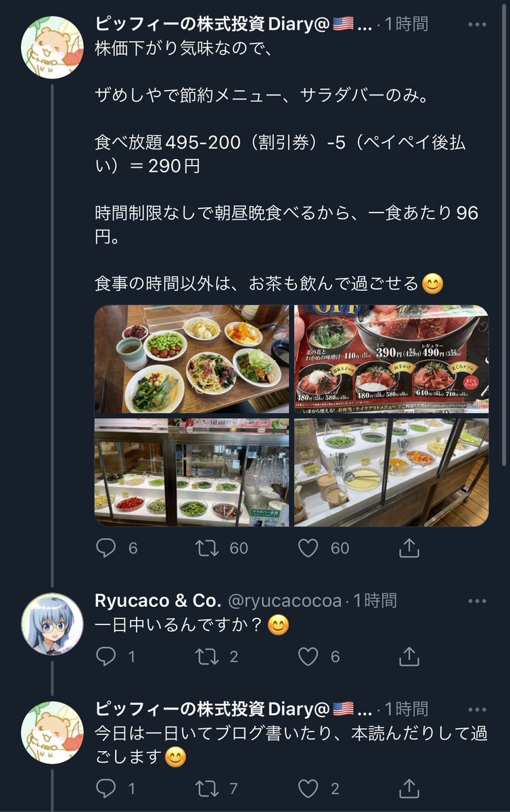This screenshot has width=510, height=812.
Task: Open more options on the top tweet
Action: tap(477, 24)
